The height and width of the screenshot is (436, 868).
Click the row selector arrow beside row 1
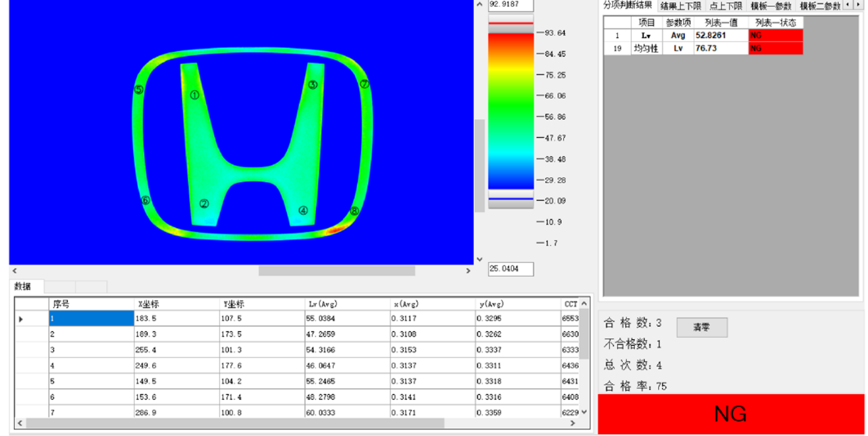pos(21,319)
